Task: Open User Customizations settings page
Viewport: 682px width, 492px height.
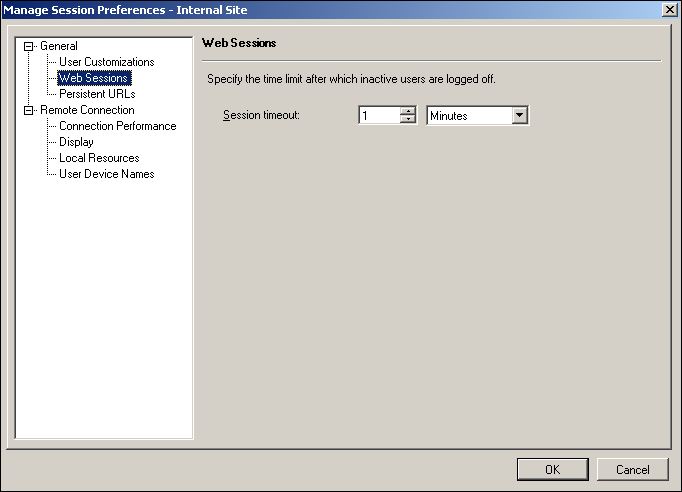Action: [x=106, y=62]
